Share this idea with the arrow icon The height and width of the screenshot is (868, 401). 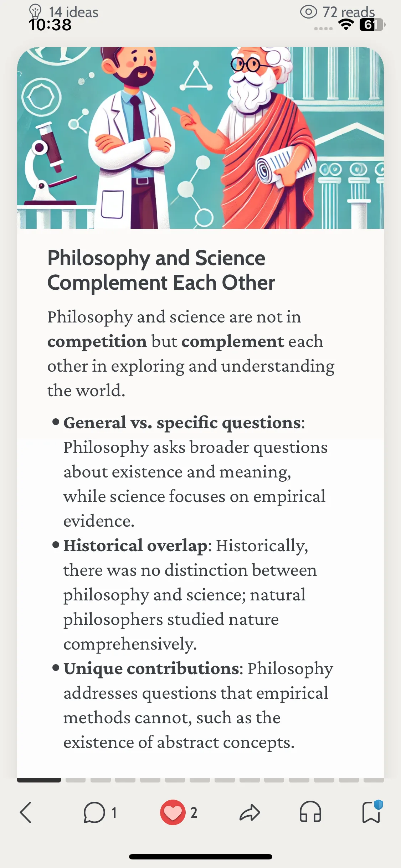pyautogui.click(x=250, y=812)
